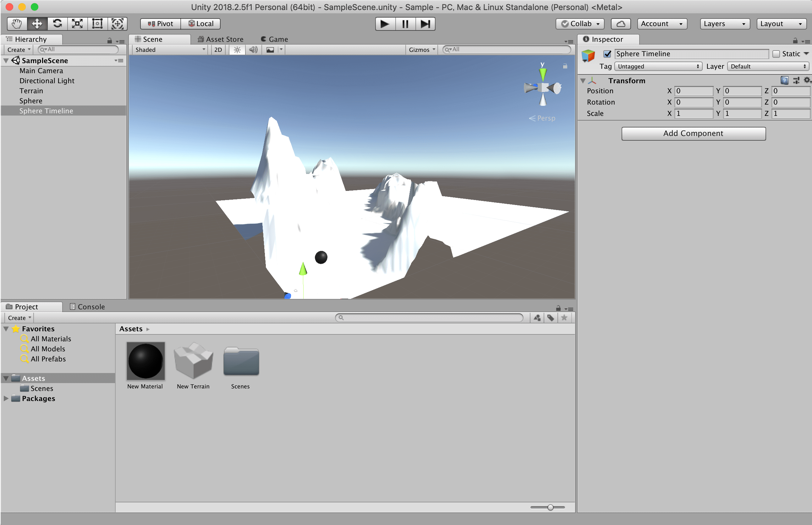Open the cloud services panel

pyautogui.click(x=621, y=24)
